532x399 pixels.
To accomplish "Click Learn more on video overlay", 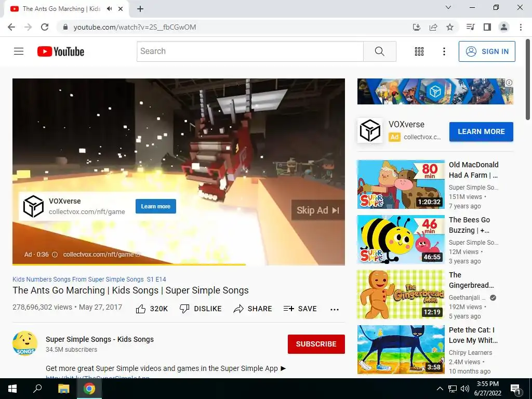I will [x=156, y=206].
